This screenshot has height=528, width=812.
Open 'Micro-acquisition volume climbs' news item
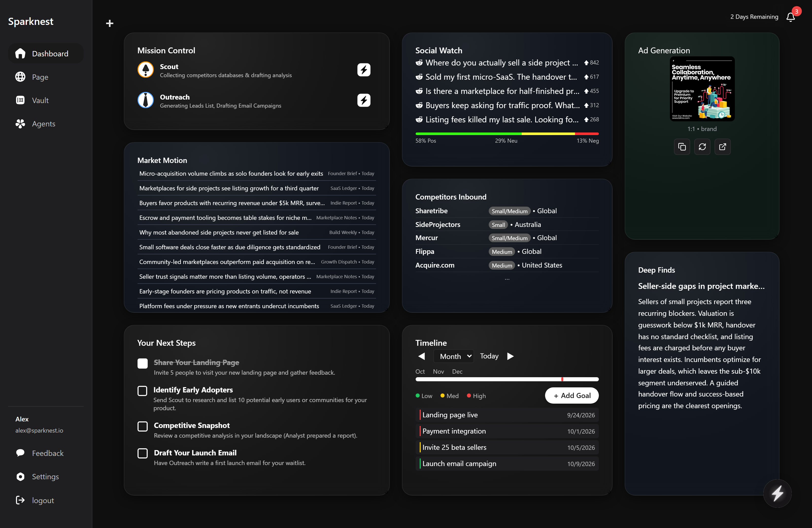point(257,173)
